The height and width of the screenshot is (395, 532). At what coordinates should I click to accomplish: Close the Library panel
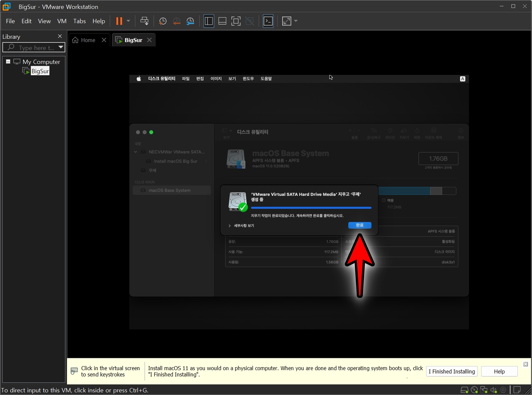pos(60,36)
